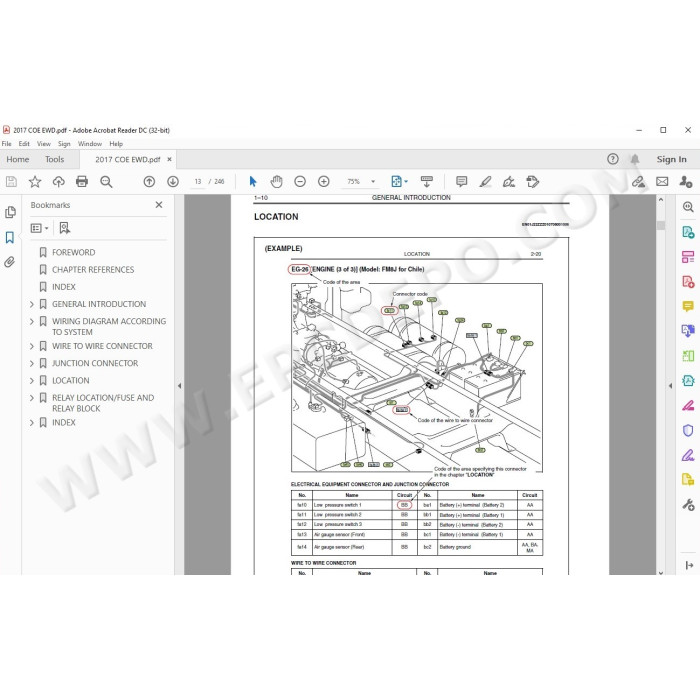
Task: Expand the GENERAL INTRODUCTION bookmark
Action: pyautogui.click(x=32, y=304)
